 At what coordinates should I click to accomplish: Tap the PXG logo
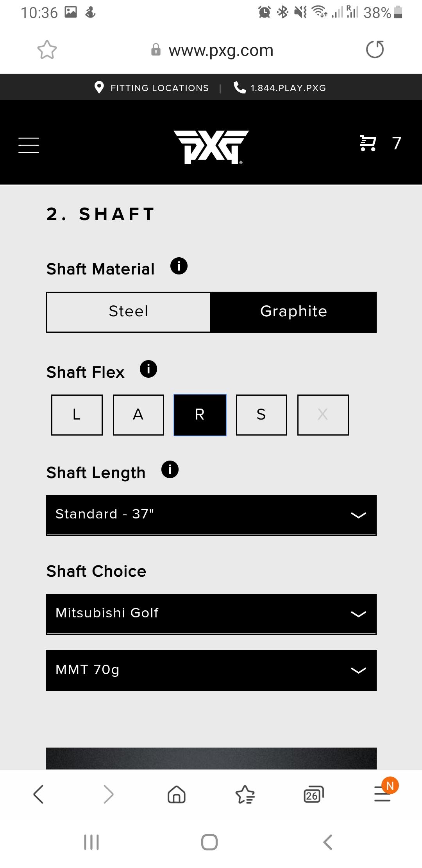coord(211,147)
